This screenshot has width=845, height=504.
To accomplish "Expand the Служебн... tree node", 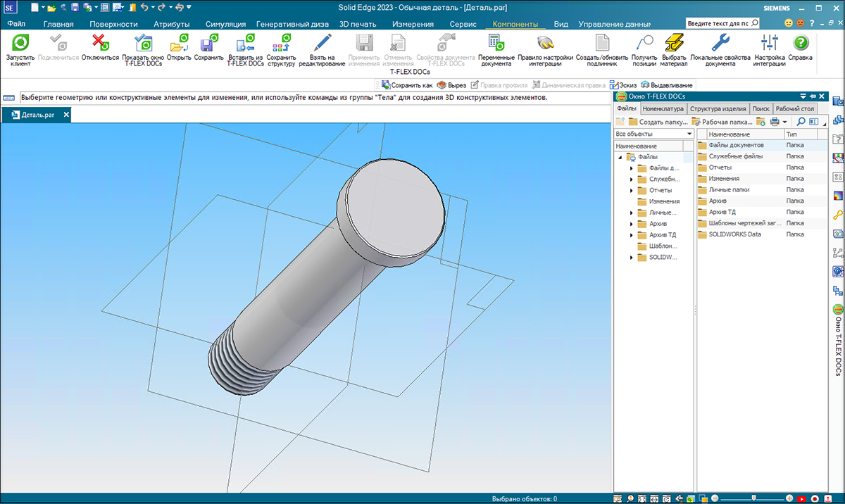I will click(632, 179).
